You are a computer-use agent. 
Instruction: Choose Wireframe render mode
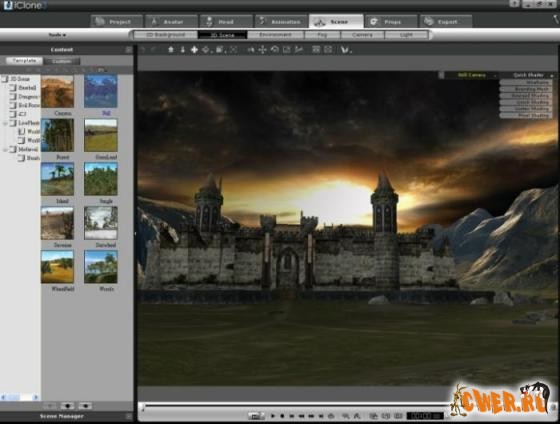[x=526, y=83]
